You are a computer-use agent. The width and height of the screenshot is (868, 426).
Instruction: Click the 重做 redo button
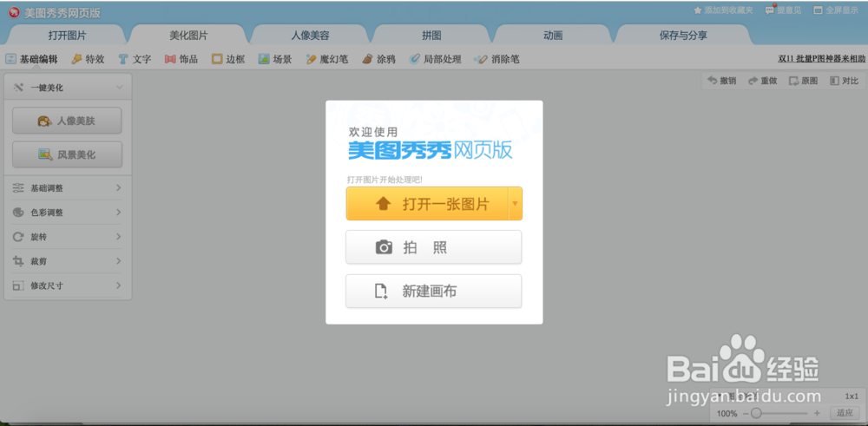coord(763,81)
